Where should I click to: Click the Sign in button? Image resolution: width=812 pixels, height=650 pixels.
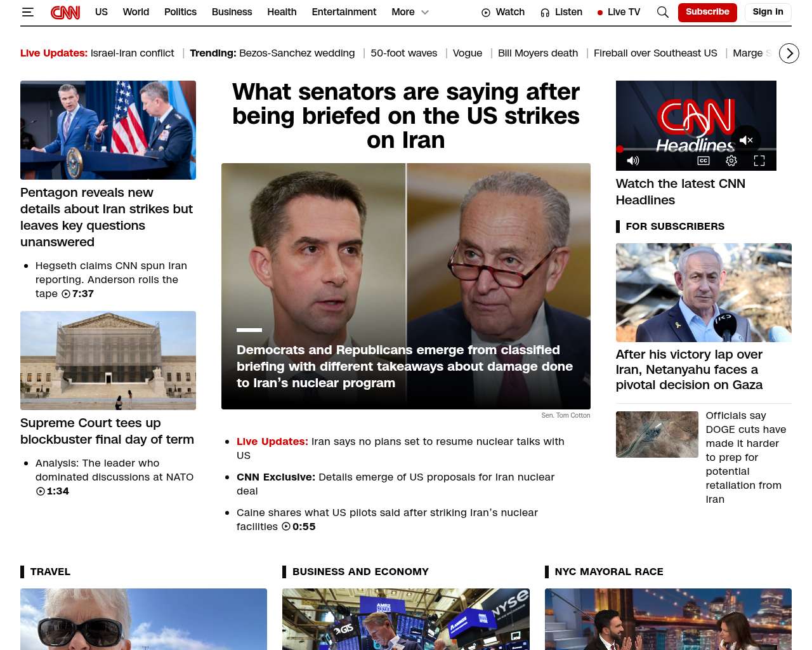[x=768, y=12]
